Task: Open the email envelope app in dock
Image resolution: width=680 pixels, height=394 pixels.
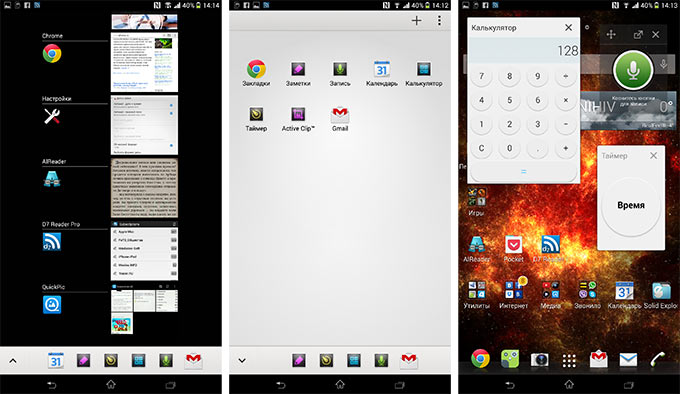Action: 628,360
